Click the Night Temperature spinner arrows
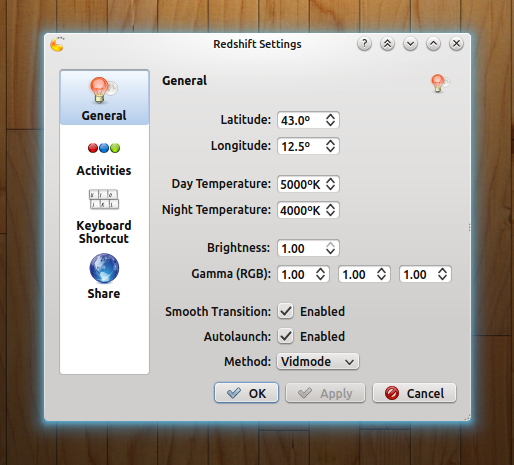This screenshot has width=514, height=465. pos(330,210)
